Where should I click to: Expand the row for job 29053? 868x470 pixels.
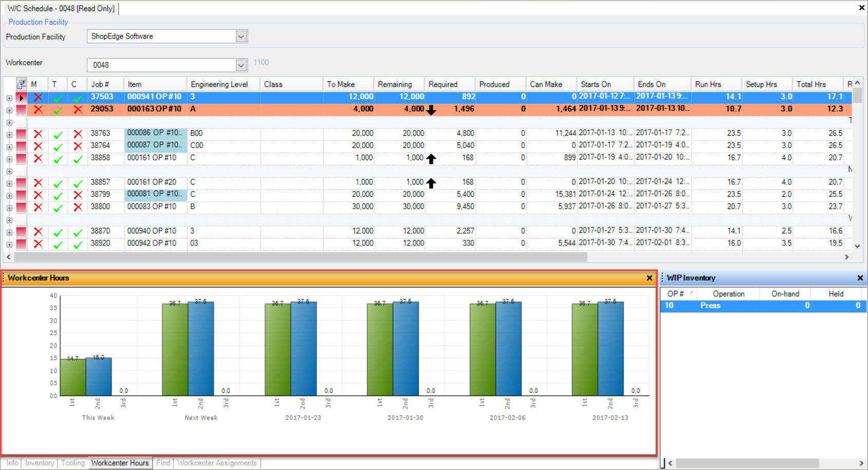9,110
